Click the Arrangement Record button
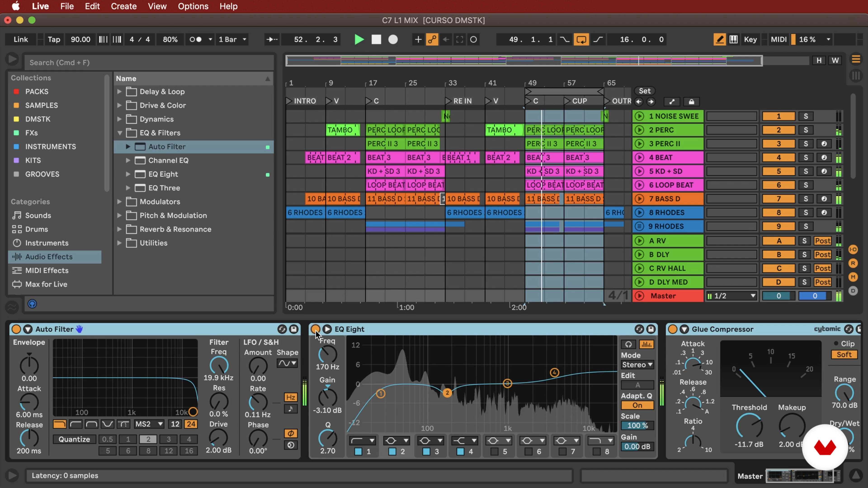The height and width of the screenshot is (488, 868). tap(393, 39)
